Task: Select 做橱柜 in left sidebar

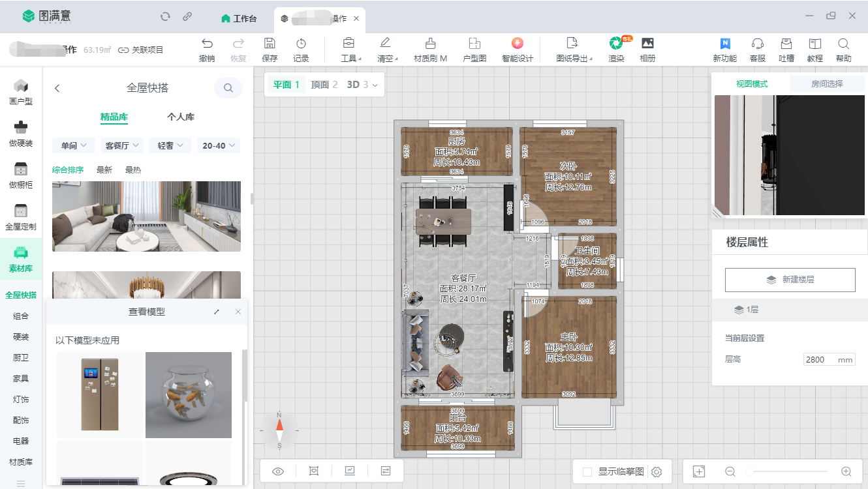Action: 21,175
